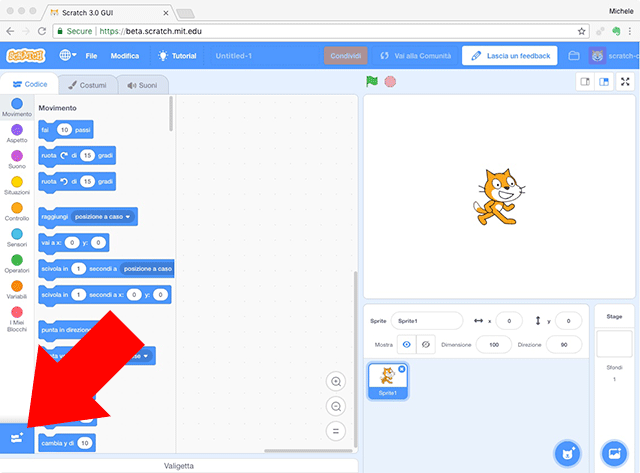
Task: Click the choose a sprite cat button
Action: (x=568, y=453)
